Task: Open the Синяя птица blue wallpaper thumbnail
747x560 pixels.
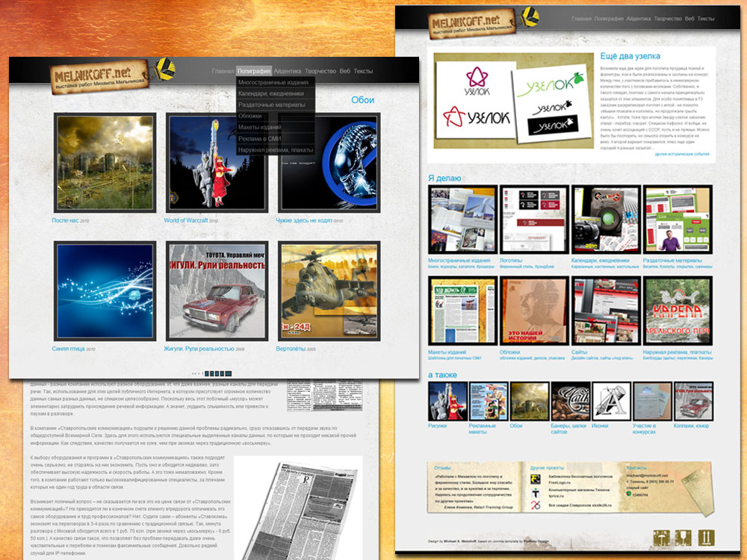Action: click(105, 291)
